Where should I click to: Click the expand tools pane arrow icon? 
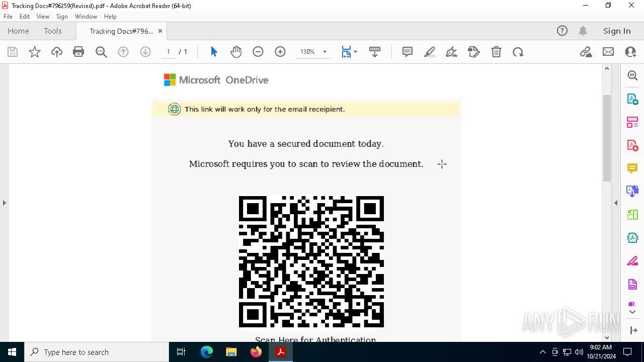pyautogui.click(x=633, y=330)
